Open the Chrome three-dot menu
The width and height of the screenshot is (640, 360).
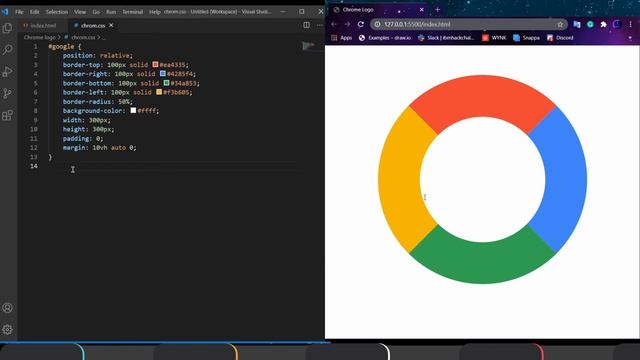pyautogui.click(x=630, y=24)
